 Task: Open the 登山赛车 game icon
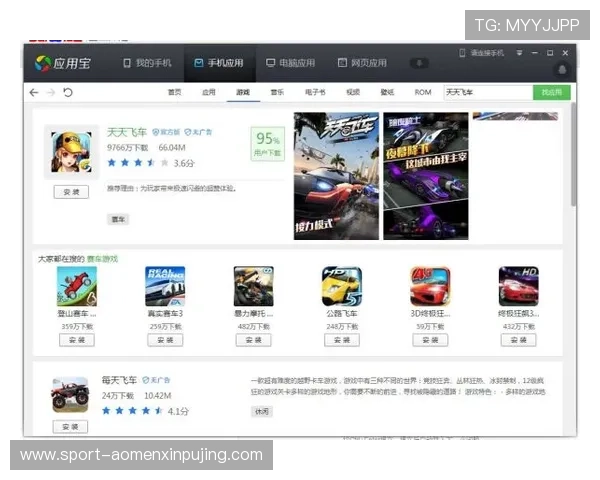[x=77, y=286]
